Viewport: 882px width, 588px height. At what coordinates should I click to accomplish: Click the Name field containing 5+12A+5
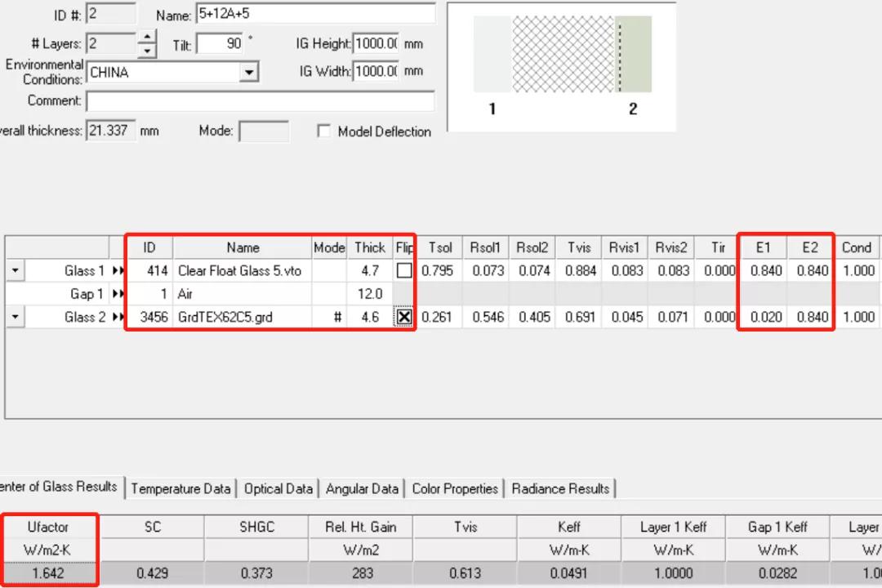coord(314,14)
